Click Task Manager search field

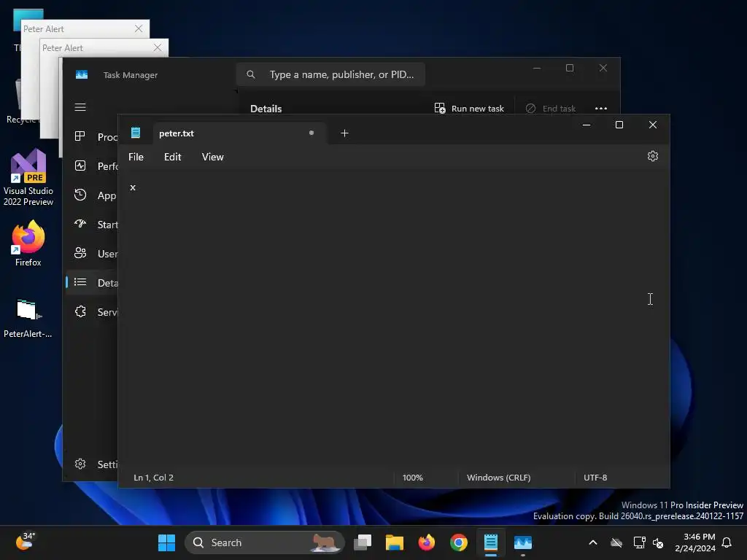tap(330, 74)
